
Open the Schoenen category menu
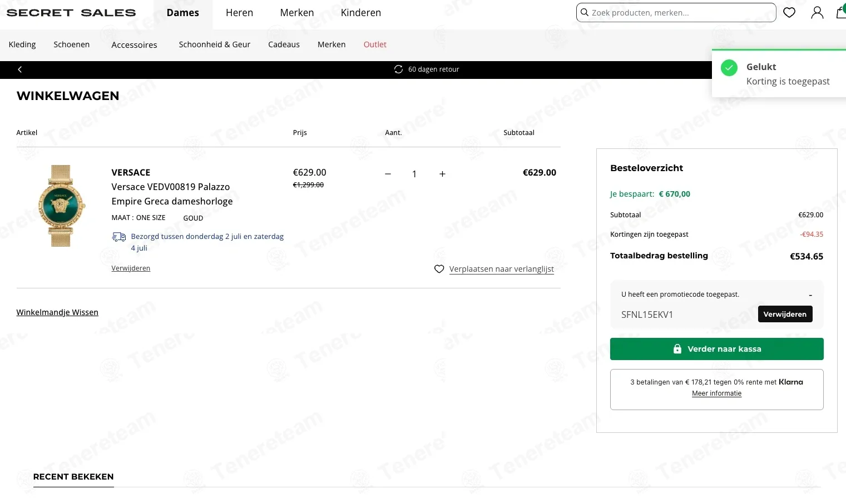pos(71,44)
